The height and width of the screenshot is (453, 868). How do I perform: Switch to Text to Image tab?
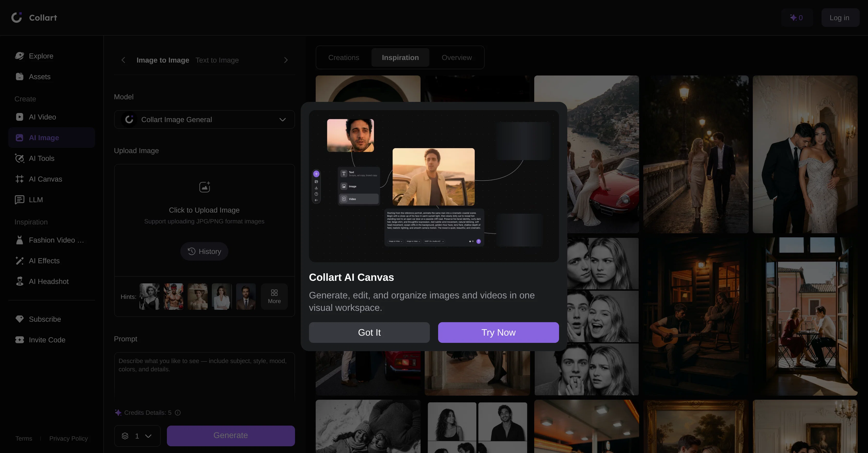point(217,60)
